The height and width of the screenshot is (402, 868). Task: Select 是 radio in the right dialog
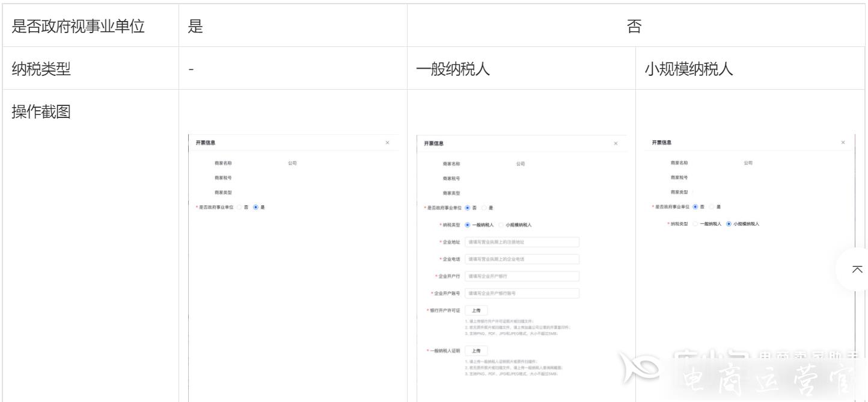coord(712,207)
